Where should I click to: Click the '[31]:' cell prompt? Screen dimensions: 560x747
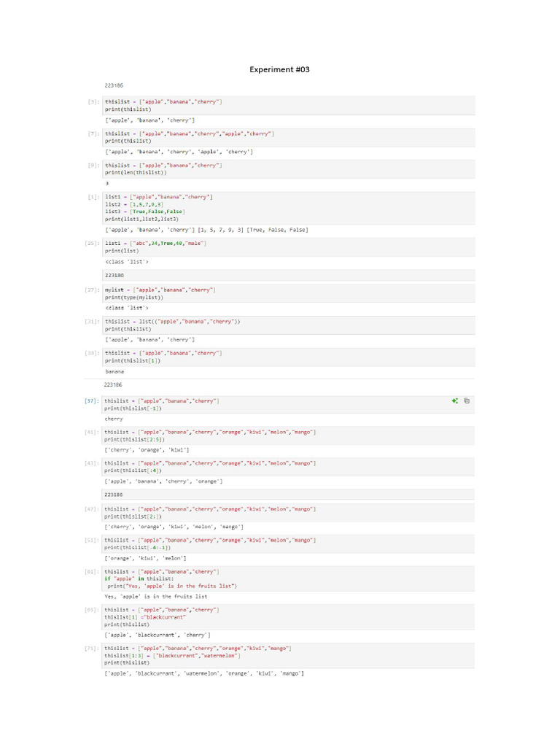pos(93,322)
